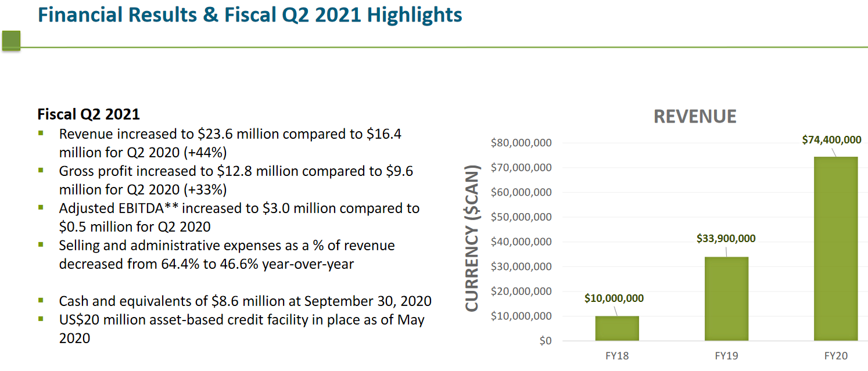Click the bullet marker before Adjusted EBITDA

(x=41, y=207)
